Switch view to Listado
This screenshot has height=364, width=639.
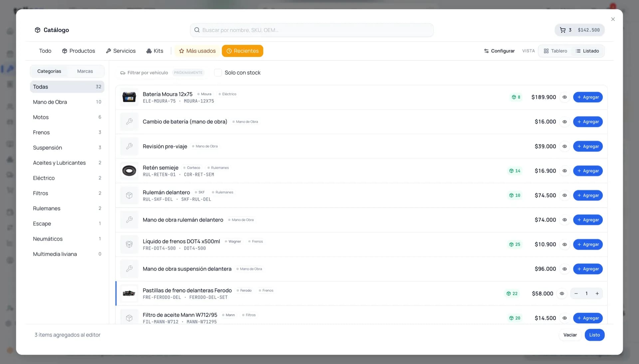pyautogui.click(x=587, y=51)
